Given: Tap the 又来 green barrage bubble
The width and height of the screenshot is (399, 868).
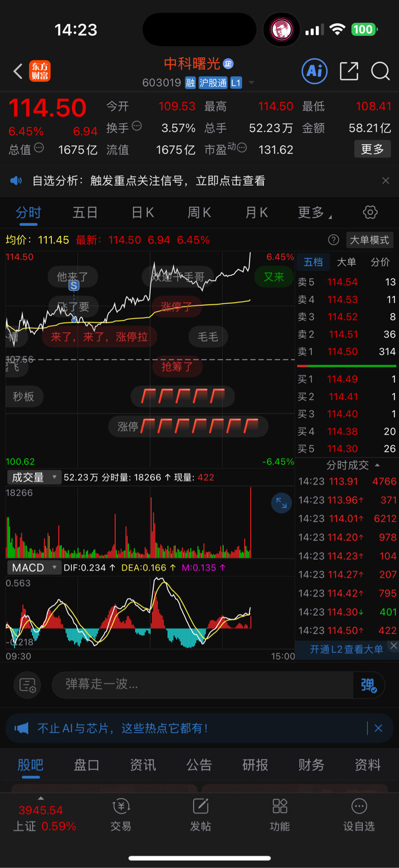Looking at the screenshot, I should coord(274,277).
